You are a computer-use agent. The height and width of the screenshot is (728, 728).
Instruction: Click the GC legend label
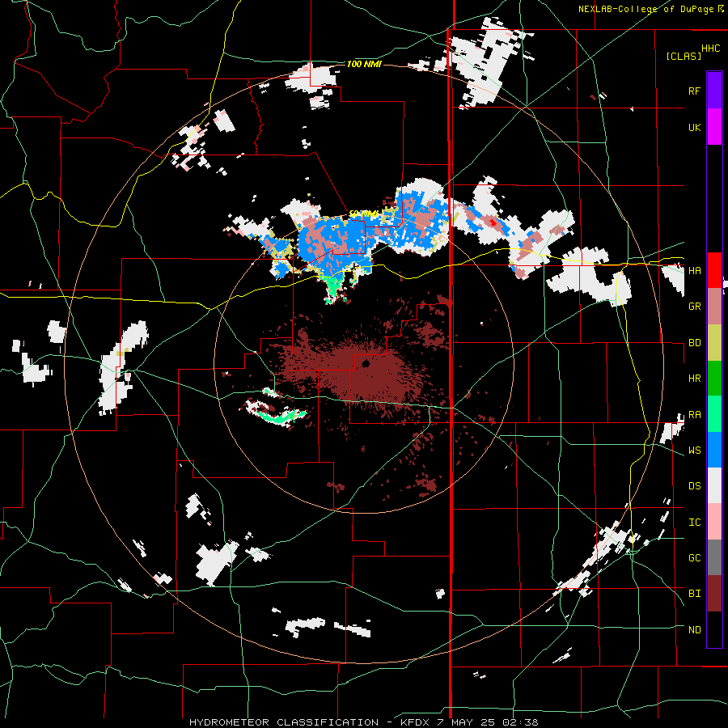click(x=694, y=558)
